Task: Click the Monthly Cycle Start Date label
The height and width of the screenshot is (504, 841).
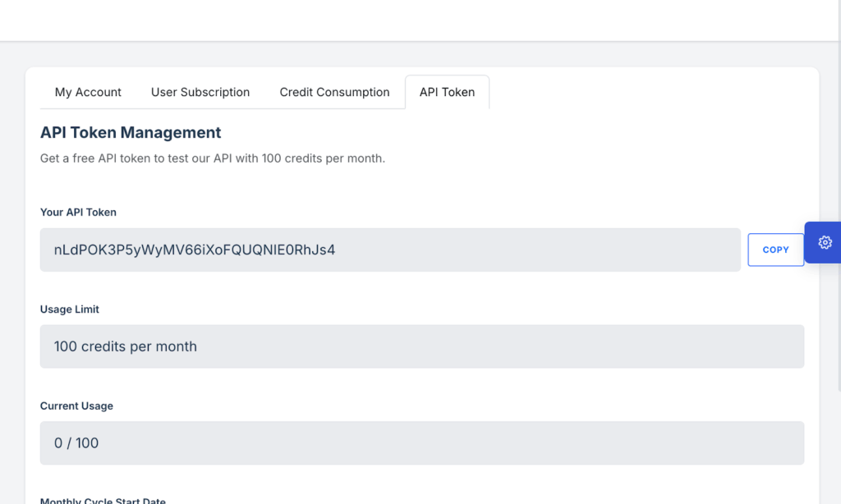Action: point(103,500)
